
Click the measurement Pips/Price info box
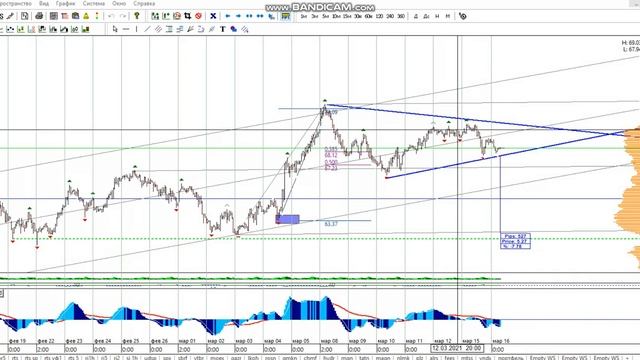tap(516, 241)
